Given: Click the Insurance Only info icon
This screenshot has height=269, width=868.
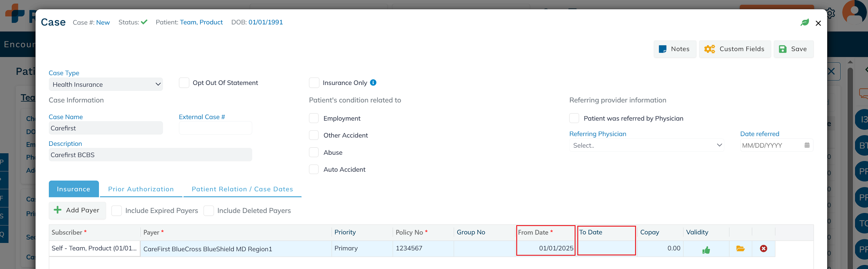Looking at the screenshot, I should point(373,83).
